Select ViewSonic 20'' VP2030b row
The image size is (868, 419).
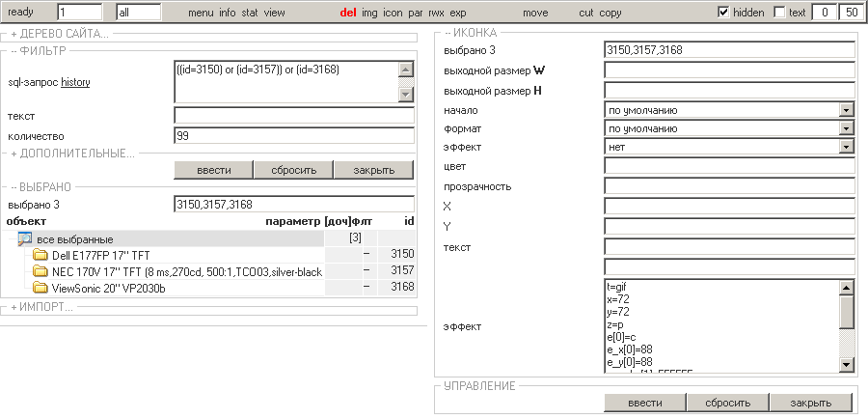pyautogui.click(x=108, y=288)
